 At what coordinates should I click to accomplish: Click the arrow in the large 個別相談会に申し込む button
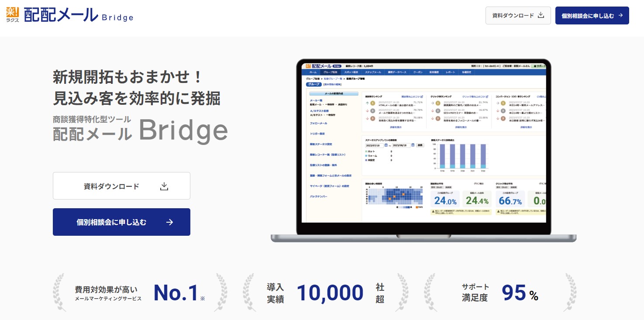pos(170,222)
